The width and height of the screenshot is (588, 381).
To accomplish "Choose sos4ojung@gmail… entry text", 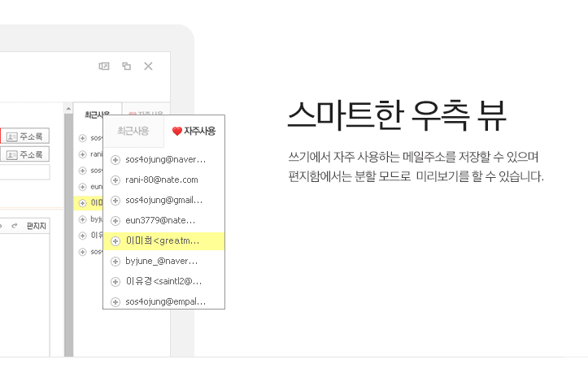I will click(163, 200).
